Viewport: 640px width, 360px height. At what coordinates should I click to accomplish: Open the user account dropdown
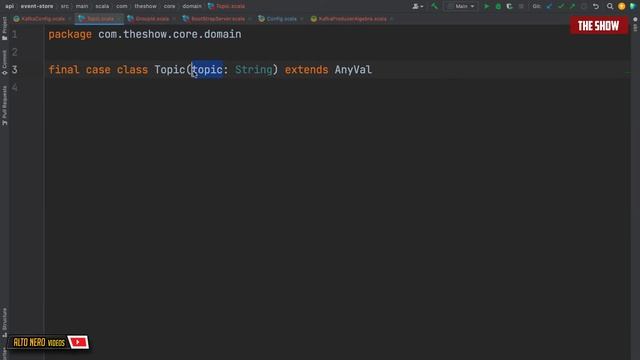[418, 6]
